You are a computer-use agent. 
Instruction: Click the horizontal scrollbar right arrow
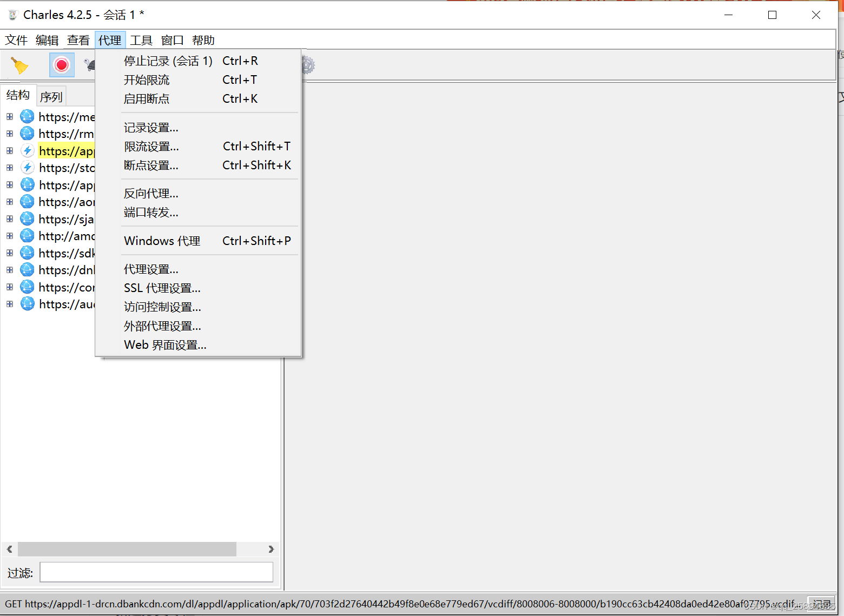coord(271,549)
